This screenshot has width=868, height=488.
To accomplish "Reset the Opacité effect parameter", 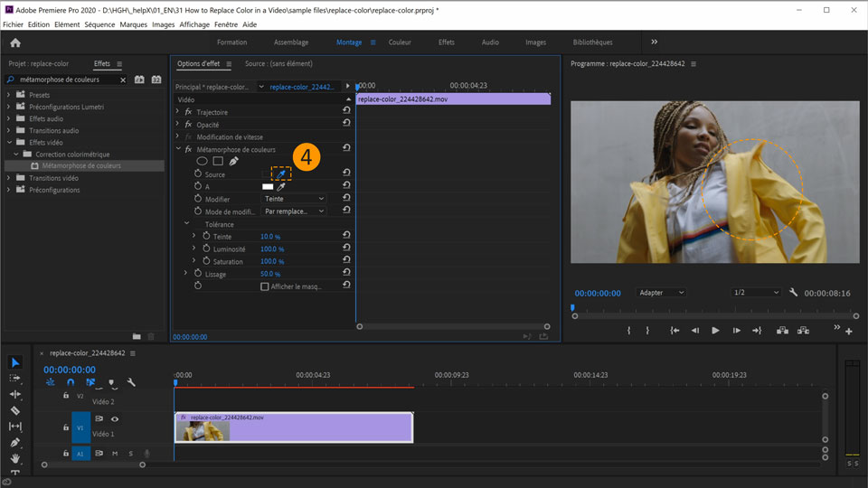I will click(x=346, y=125).
